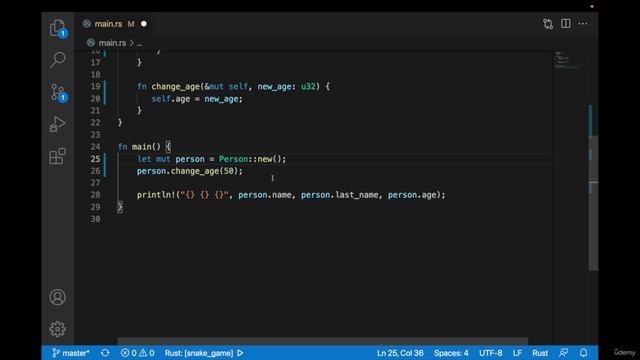
Task: Click Rust: [snake_game] status item
Action: coord(199,353)
